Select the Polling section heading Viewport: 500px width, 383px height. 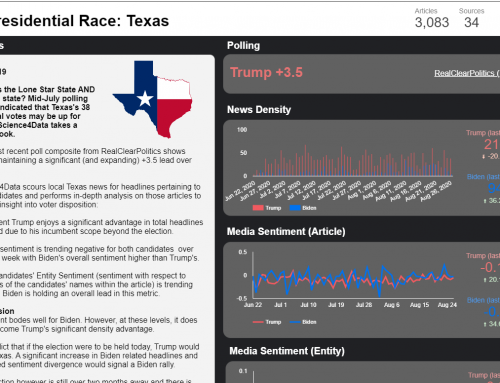pyautogui.click(x=243, y=45)
